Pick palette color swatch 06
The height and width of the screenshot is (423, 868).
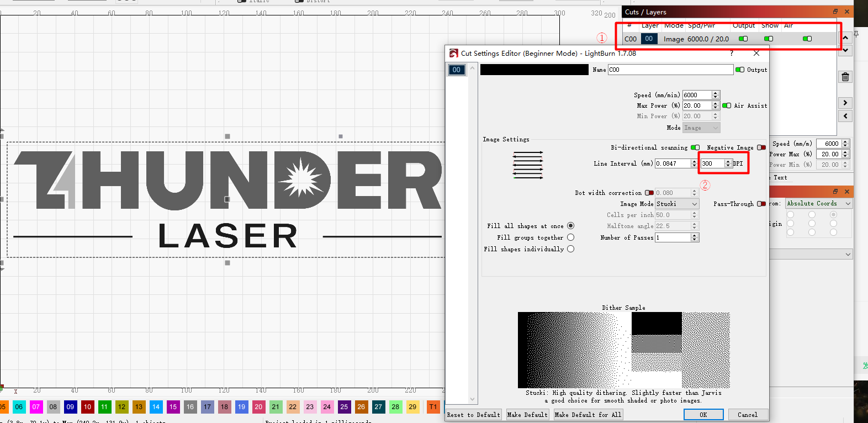point(19,407)
